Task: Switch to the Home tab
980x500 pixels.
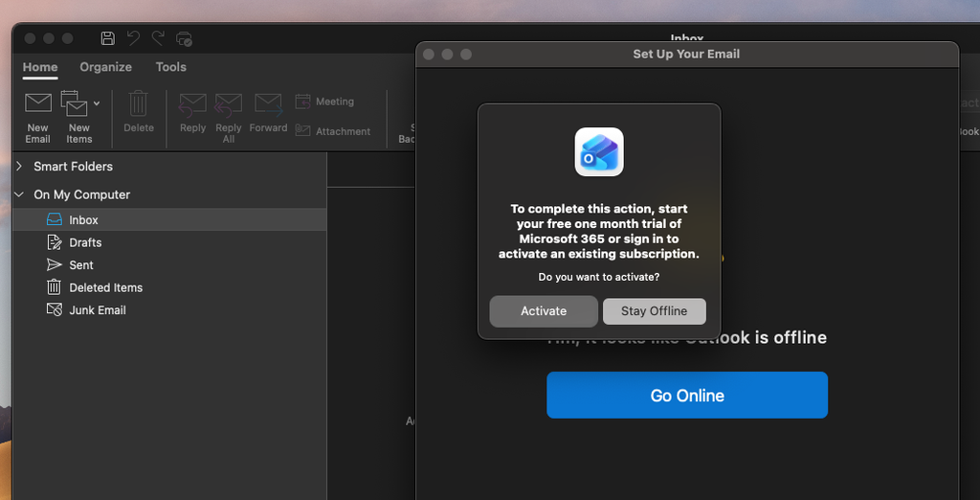Action: [x=40, y=67]
